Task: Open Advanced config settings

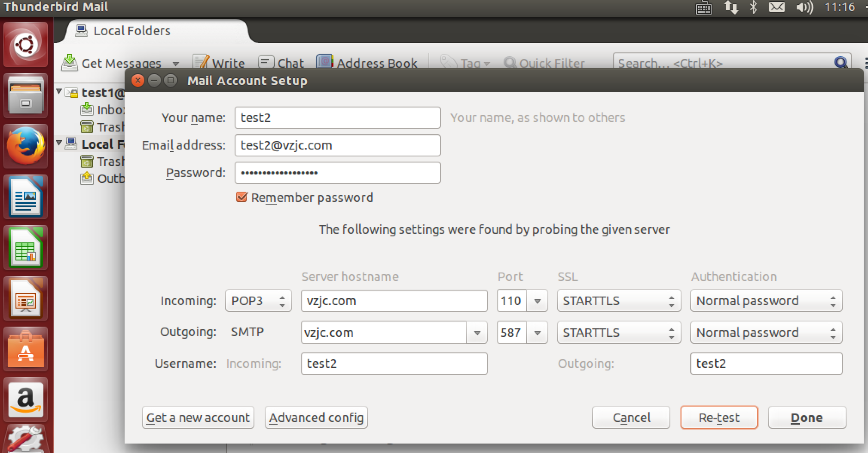Action: (x=316, y=418)
